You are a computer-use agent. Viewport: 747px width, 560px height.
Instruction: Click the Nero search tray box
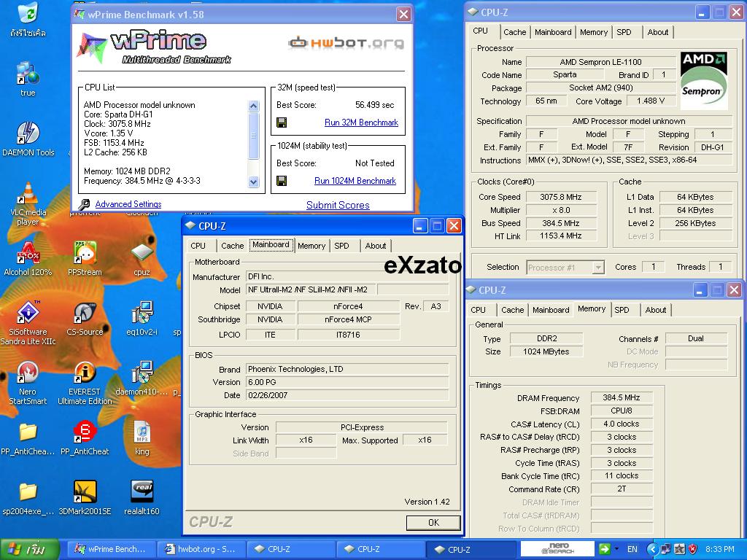point(557,548)
